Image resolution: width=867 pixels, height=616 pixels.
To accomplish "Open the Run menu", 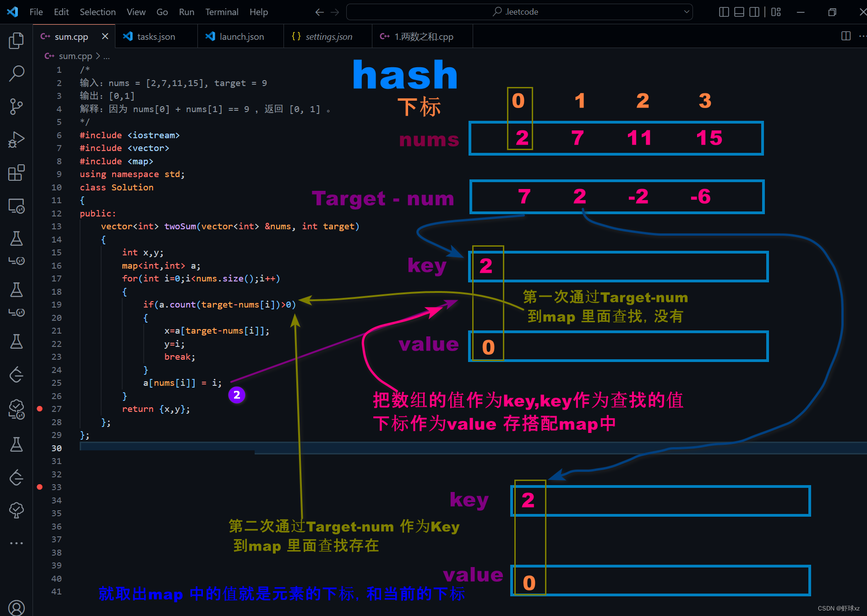I will 186,12.
